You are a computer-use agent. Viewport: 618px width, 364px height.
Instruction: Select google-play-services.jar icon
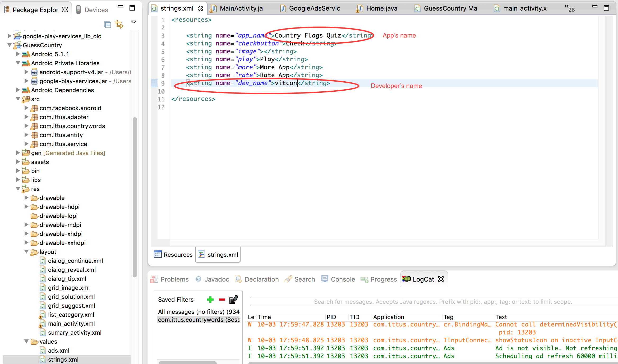(34, 81)
